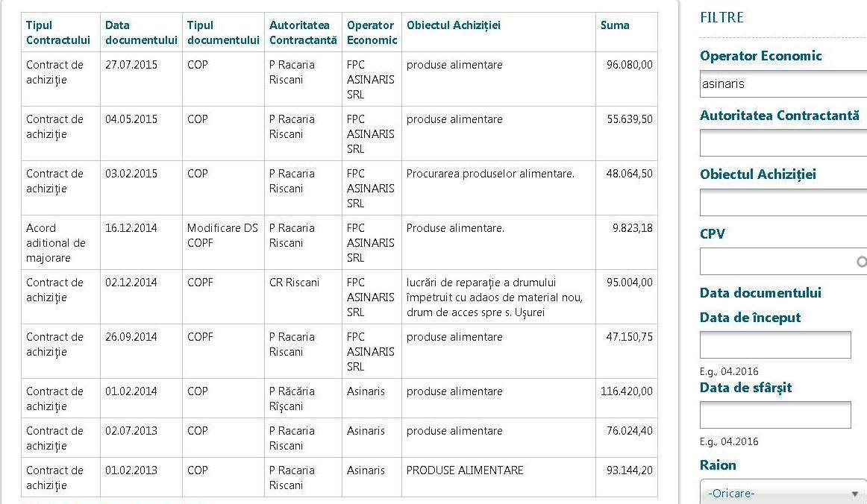Viewport: 867px width, 504px height.
Task: Sort by Operator Economic table header
Action: point(372,32)
